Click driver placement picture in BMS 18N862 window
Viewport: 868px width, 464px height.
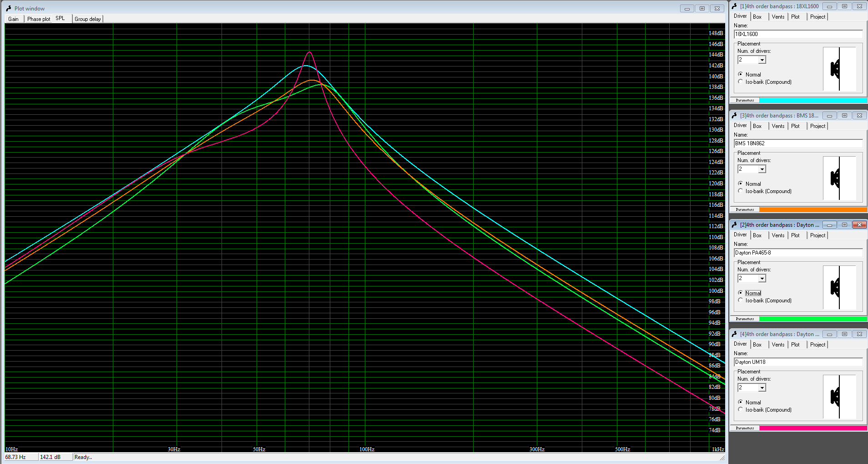pos(839,178)
